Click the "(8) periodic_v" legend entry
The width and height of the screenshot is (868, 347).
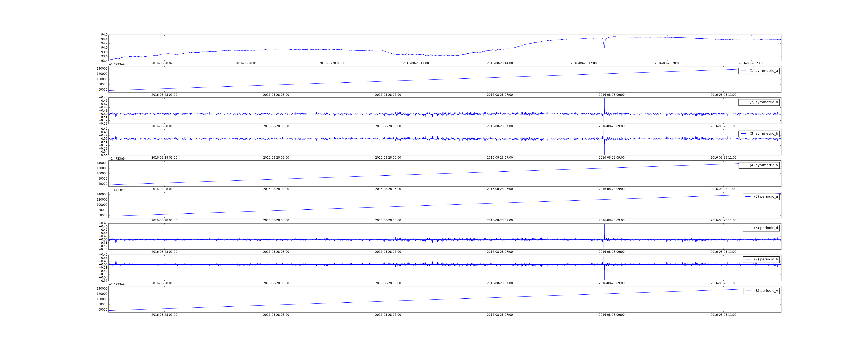(x=761, y=291)
